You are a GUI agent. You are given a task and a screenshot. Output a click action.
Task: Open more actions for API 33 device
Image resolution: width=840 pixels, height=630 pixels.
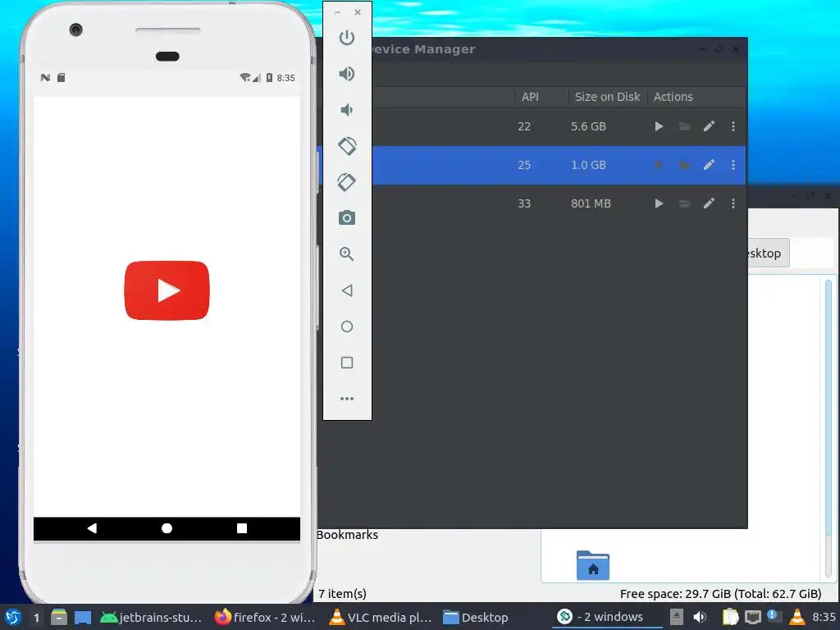(x=733, y=203)
